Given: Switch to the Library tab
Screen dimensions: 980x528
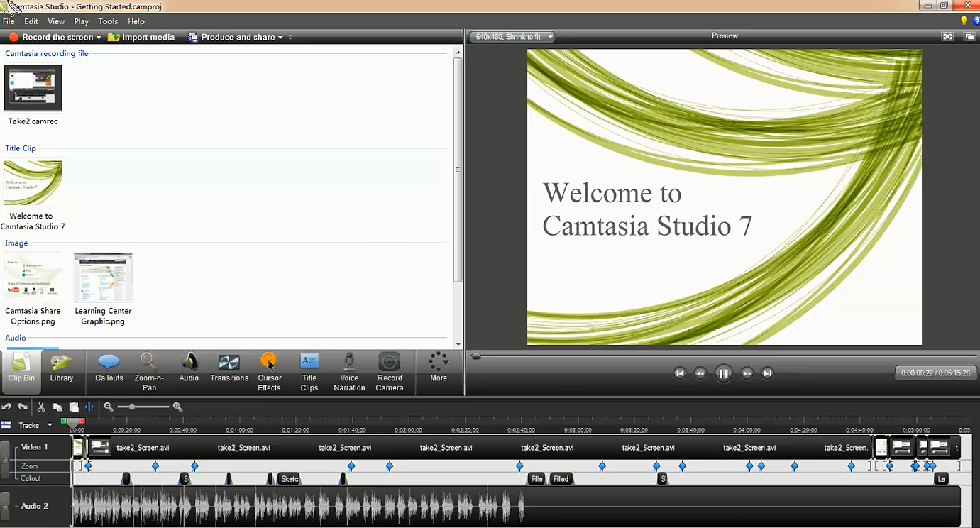Looking at the screenshot, I should coord(62,368).
